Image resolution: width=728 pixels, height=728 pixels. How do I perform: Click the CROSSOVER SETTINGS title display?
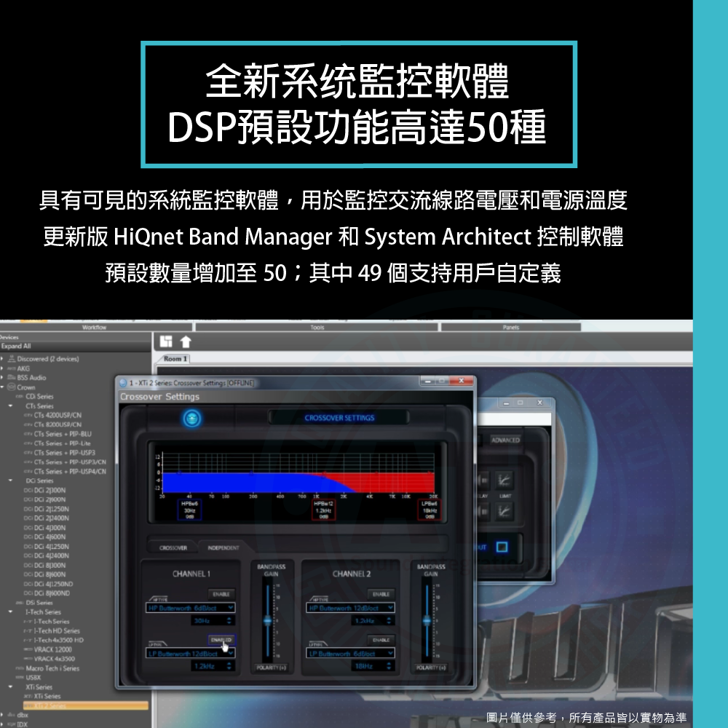pos(339,418)
